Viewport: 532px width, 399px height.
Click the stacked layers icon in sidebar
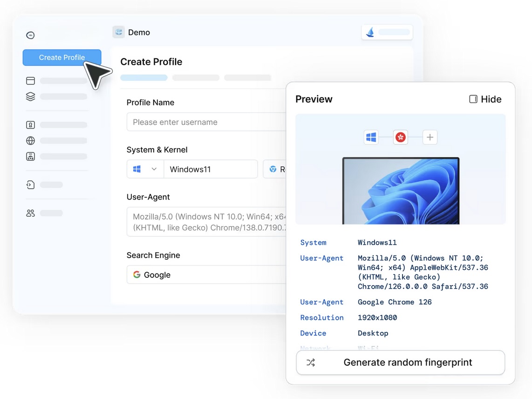click(x=30, y=96)
